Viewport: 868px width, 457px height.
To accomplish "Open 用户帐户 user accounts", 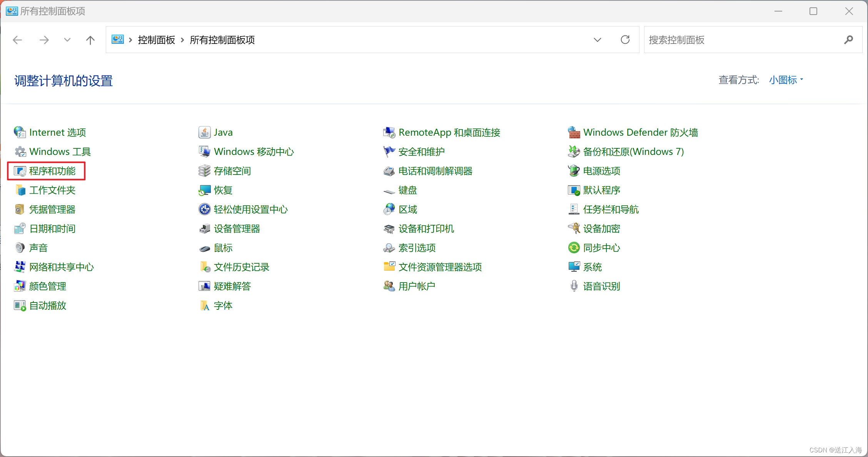I will tap(417, 286).
